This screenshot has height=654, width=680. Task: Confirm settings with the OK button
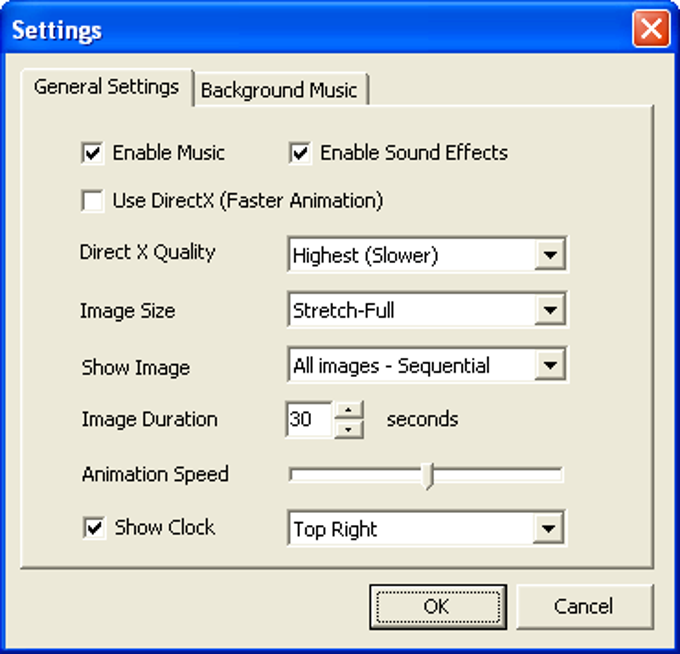click(438, 606)
